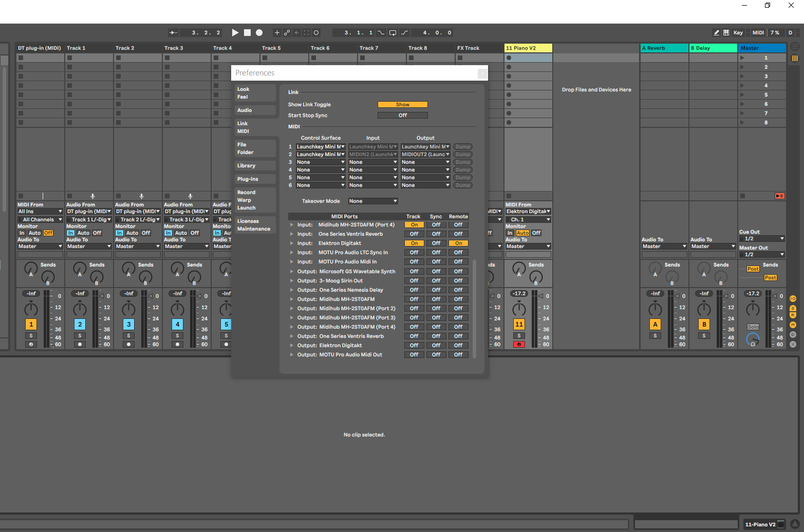The height and width of the screenshot is (532, 804).
Task: Launch Master scene 1
Action: 742,58
